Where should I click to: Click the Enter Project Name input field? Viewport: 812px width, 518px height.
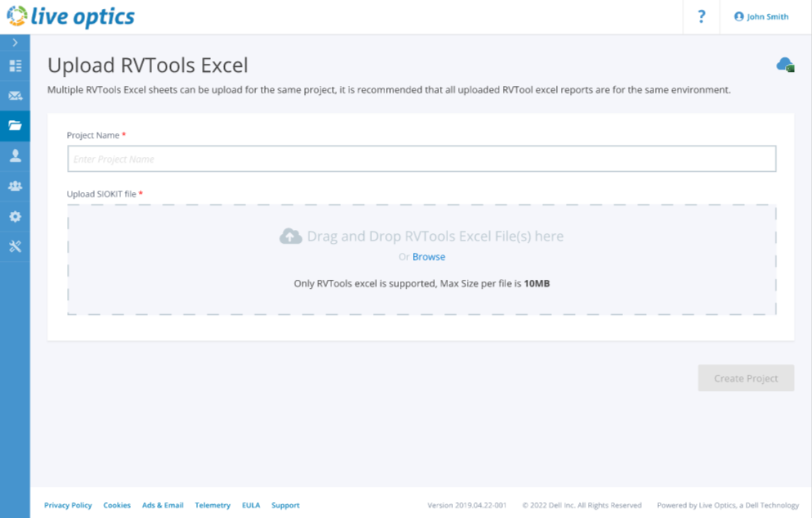422,158
